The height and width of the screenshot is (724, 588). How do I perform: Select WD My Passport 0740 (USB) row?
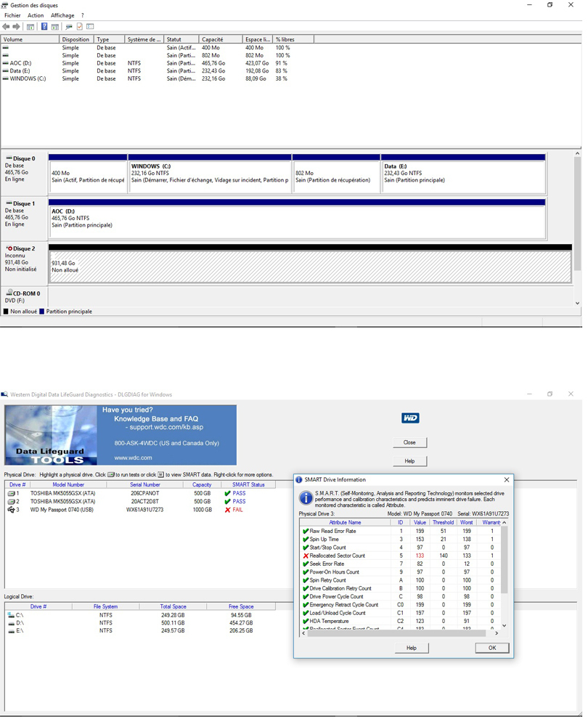[x=141, y=511]
